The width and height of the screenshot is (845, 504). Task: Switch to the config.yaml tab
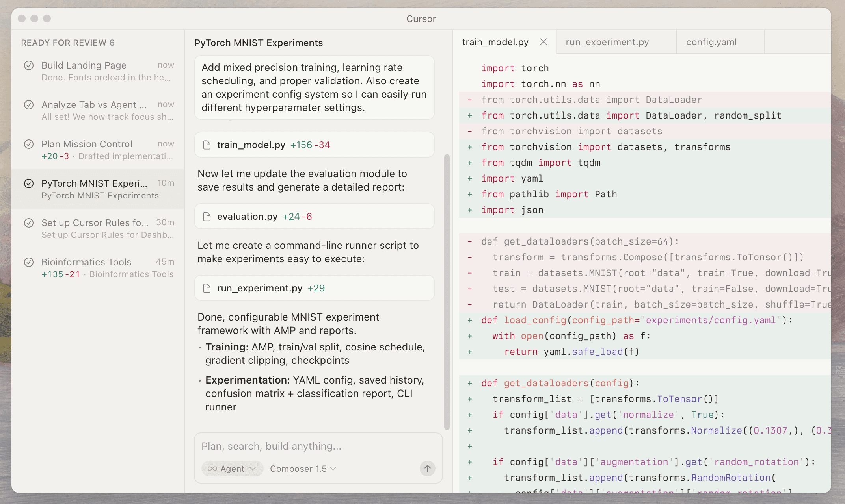[711, 42]
